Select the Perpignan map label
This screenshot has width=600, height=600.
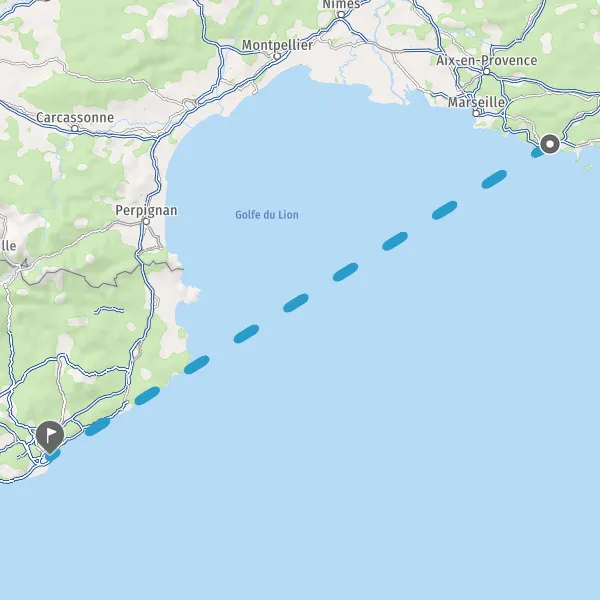click(146, 210)
